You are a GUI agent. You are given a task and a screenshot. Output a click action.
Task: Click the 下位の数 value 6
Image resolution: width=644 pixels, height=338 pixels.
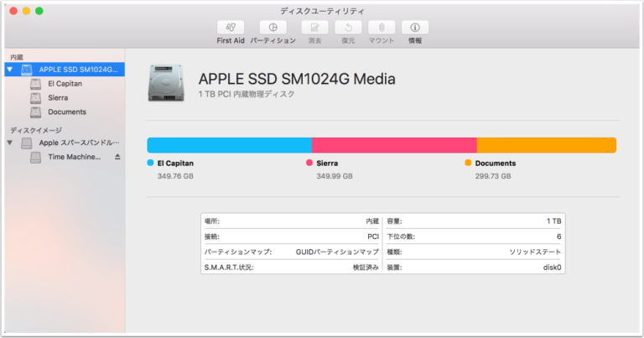point(559,237)
